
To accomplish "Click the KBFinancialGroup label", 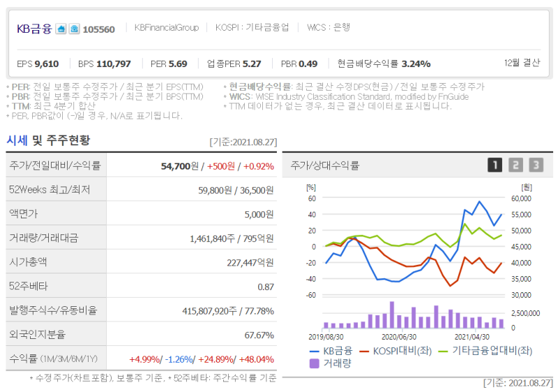I will click(167, 27).
